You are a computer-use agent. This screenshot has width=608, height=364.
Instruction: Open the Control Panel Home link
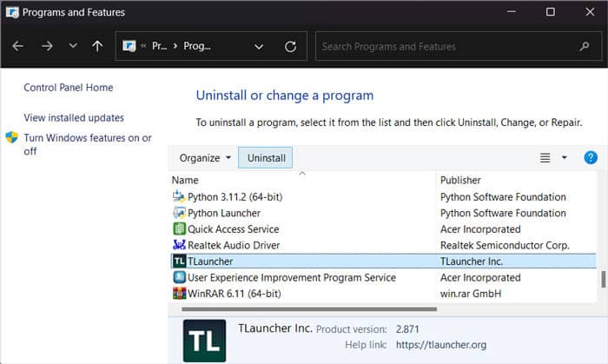pyautogui.click(x=69, y=88)
